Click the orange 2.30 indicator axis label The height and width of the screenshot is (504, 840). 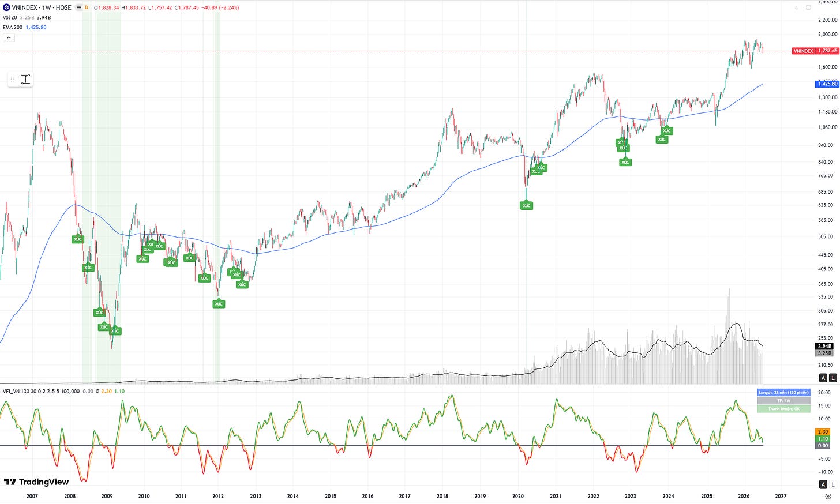(x=823, y=431)
